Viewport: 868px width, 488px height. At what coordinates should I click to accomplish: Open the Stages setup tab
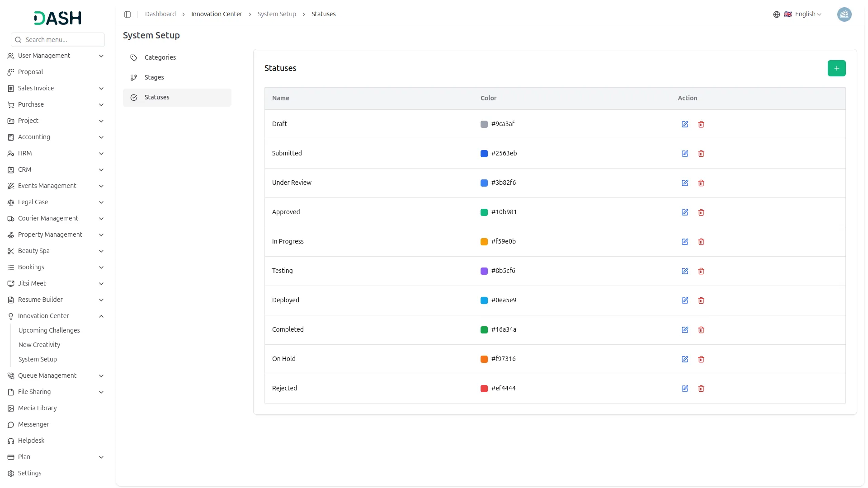tap(177, 78)
